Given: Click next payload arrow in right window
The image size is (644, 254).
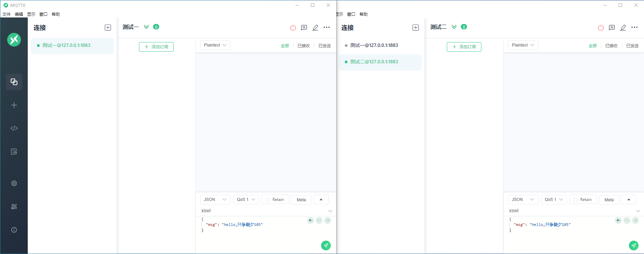Looking at the screenshot, I should click(635, 220).
